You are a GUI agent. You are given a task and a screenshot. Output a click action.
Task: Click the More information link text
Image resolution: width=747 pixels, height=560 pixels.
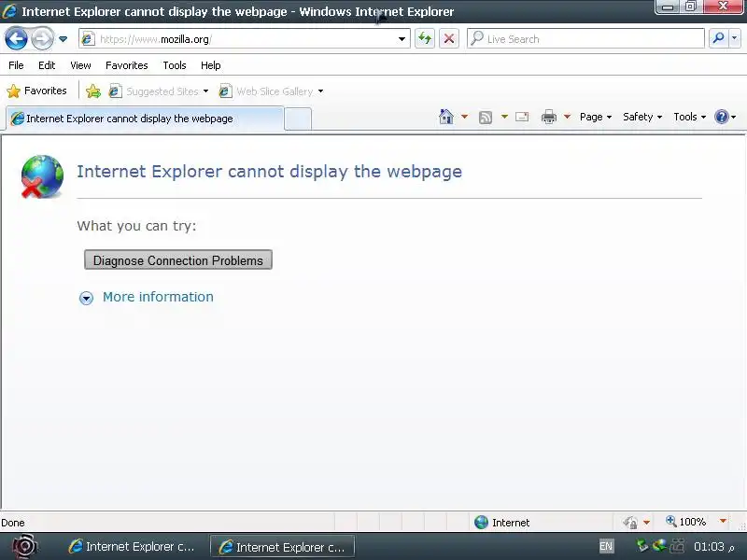[158, 297]
